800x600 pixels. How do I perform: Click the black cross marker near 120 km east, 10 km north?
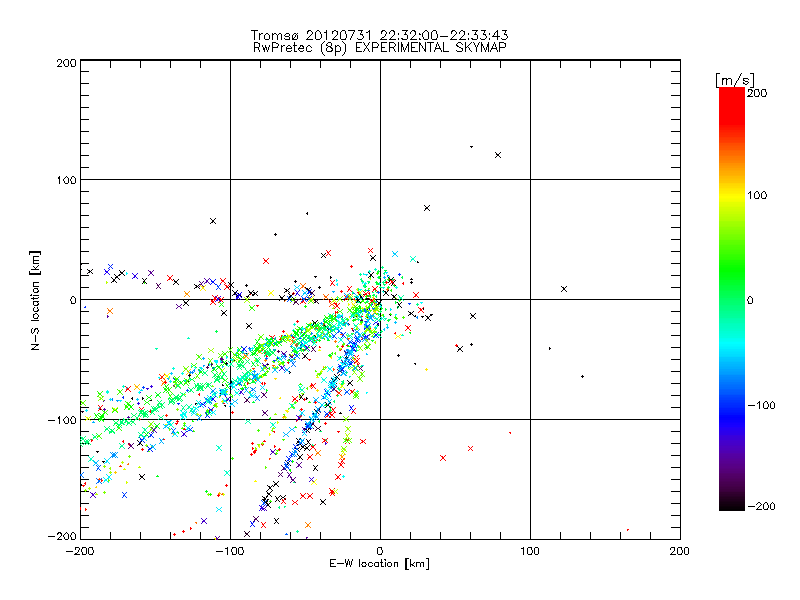pos(564,289)
